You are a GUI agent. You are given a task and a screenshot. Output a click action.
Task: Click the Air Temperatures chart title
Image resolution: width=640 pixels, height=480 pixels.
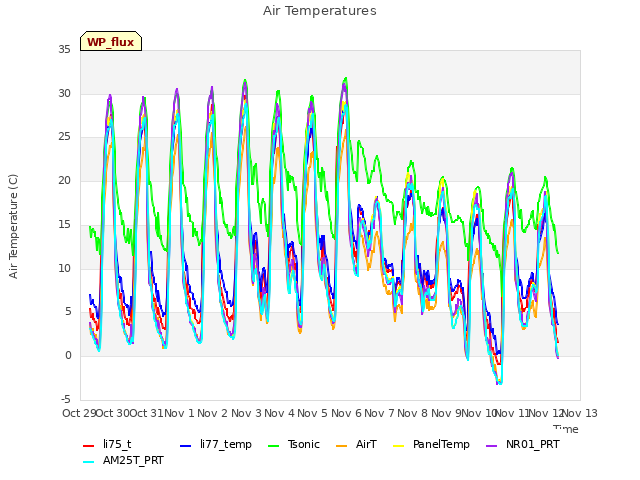[320, 11]
